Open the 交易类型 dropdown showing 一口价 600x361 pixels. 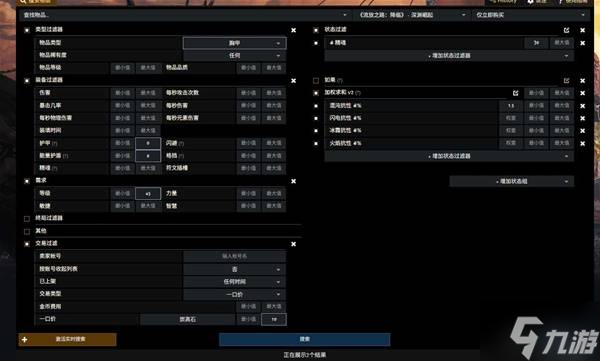point(235,294)
